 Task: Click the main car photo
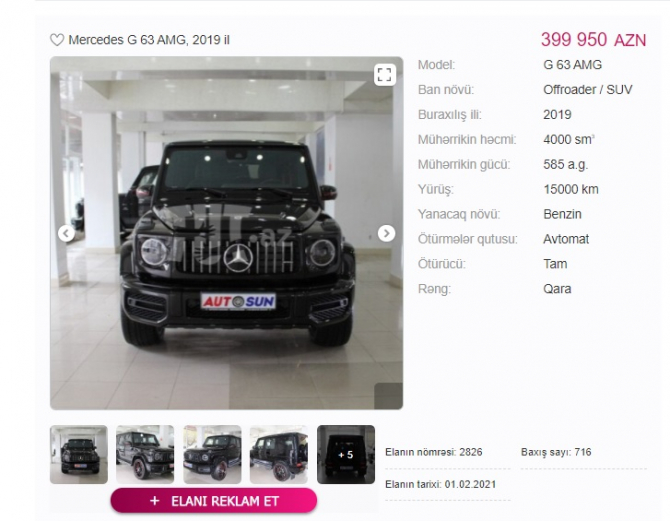(226, 233)
